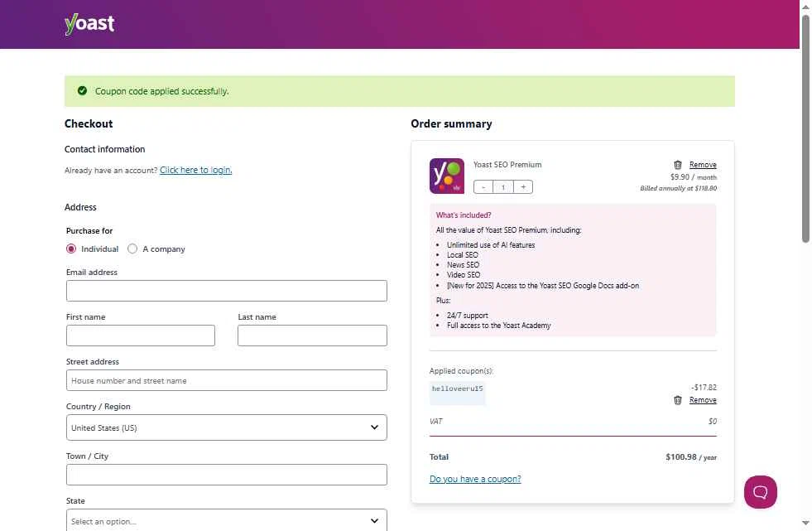Click the trash icon beside product Remove
Viewport: 812px width, 531px height.
677,165
